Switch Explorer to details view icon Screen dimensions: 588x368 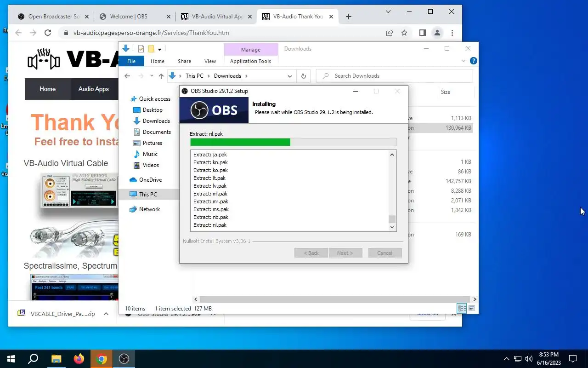(462, 309)
